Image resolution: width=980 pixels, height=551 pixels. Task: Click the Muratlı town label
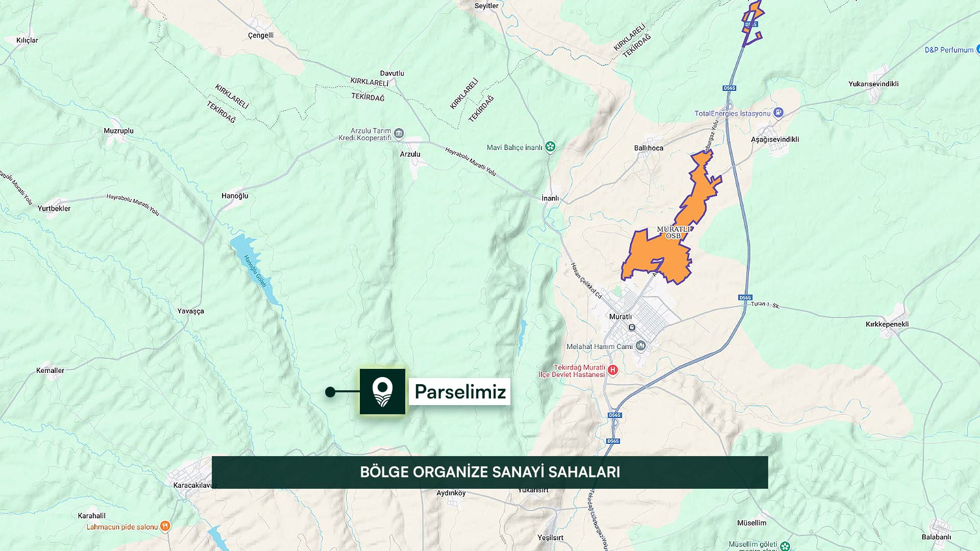click(620, 317)
